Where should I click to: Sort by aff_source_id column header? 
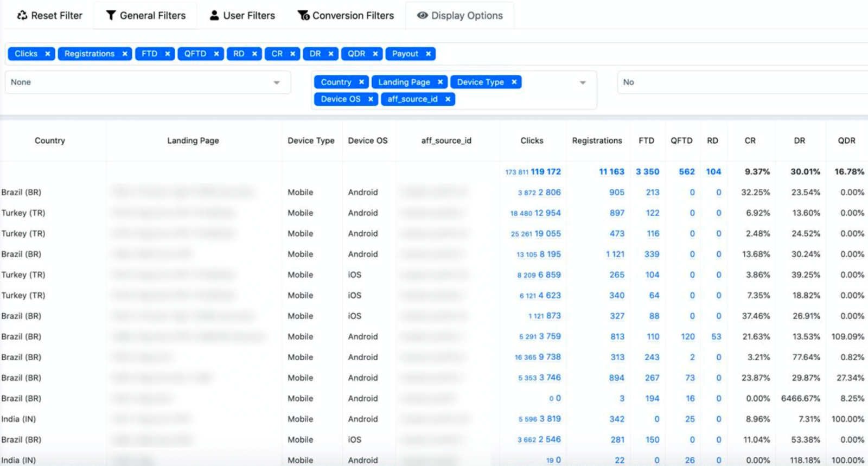click(x=446, y=141)
